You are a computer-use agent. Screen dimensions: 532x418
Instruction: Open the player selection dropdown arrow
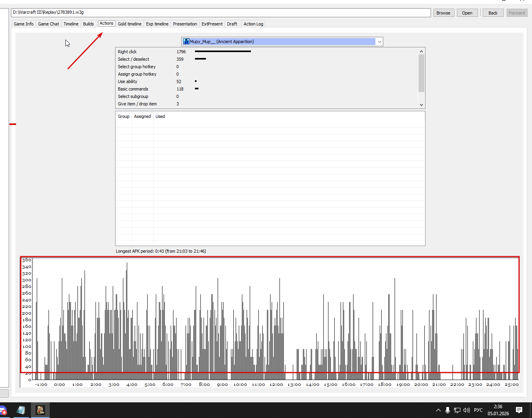tap(379, 42)
